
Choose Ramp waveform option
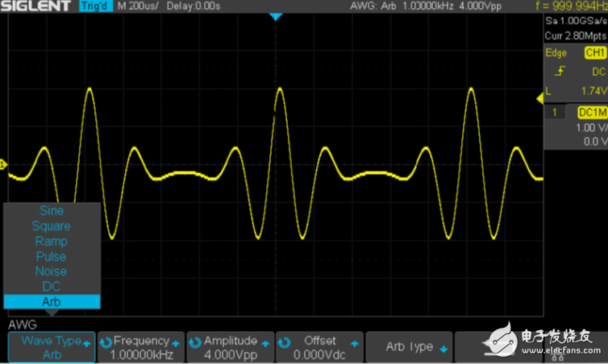pyautogui.click(x=52, y=242)
